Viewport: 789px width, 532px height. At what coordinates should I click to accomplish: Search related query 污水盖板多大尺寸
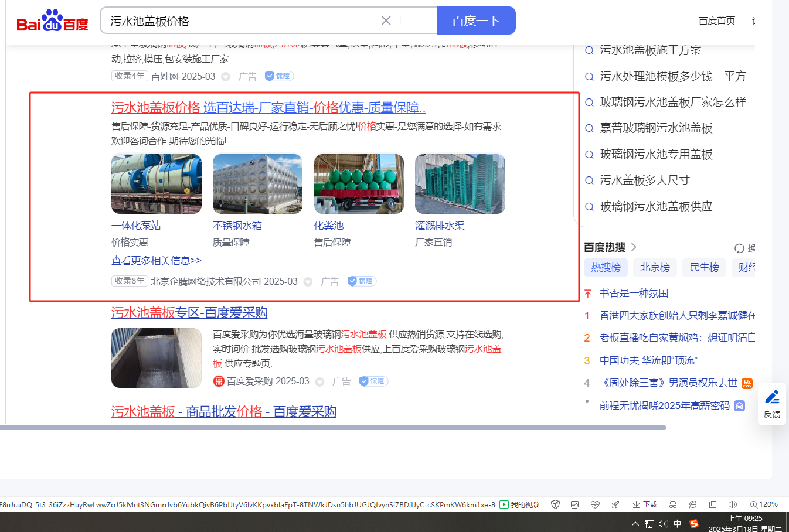(x=645, y=180)
